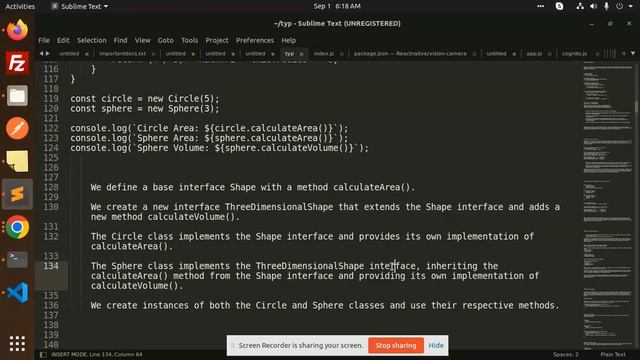Viewport: 640px width, 360px height.
Task: Open the Edit menu
Action: click(63, 40)
